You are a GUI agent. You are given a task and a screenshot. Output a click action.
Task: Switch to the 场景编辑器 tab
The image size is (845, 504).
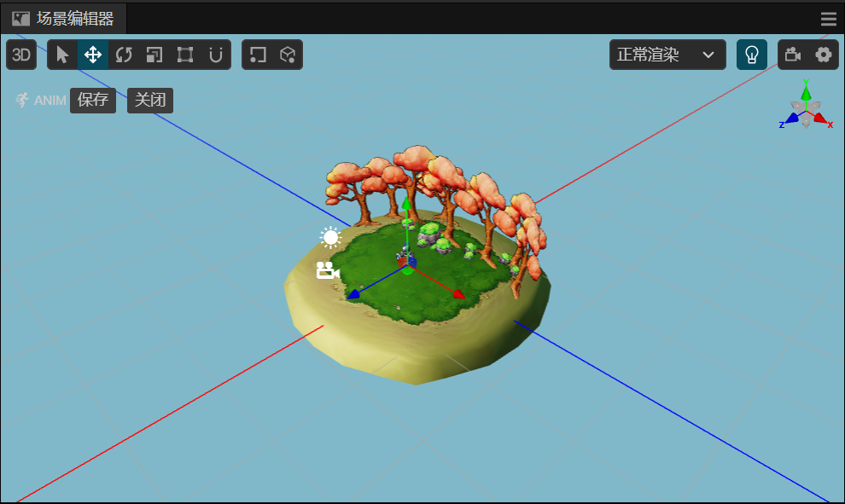coord(64,19)
